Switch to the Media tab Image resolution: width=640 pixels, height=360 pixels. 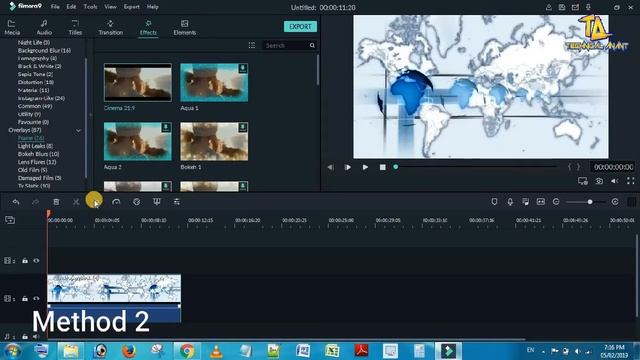[x=12, y=27]
